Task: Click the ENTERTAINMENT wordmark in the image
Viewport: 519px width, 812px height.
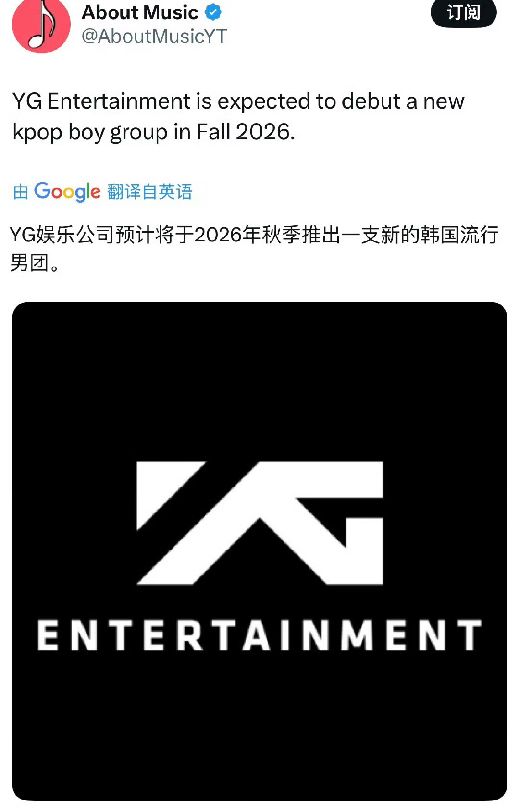Action: pyautogui.click(x=259, y=635)
